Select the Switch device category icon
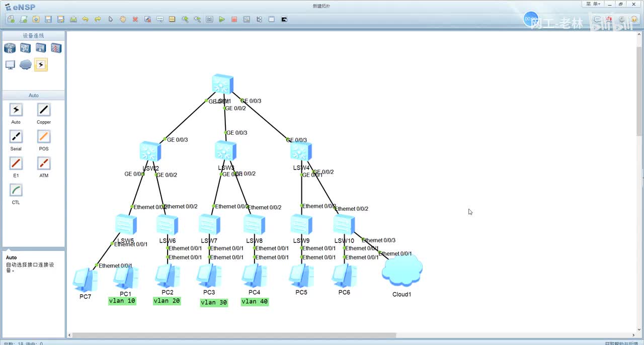 (26, 48)
